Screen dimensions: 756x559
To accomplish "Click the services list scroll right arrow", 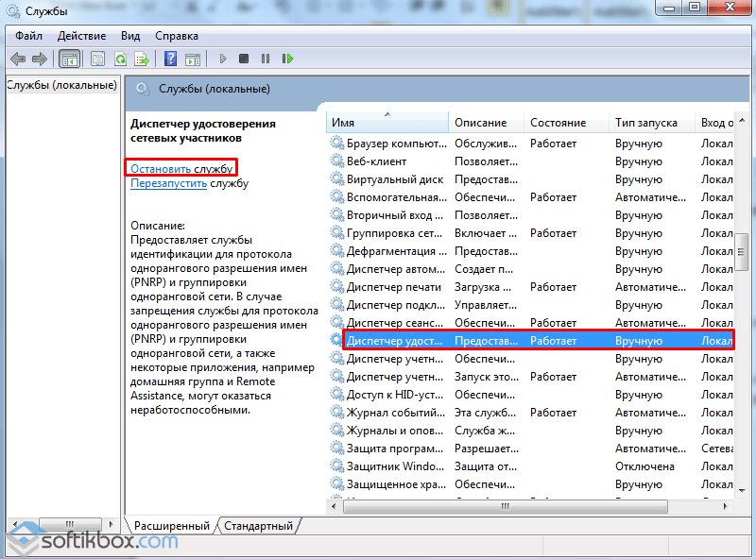I will pyautogui.click(x=725, y=506).
